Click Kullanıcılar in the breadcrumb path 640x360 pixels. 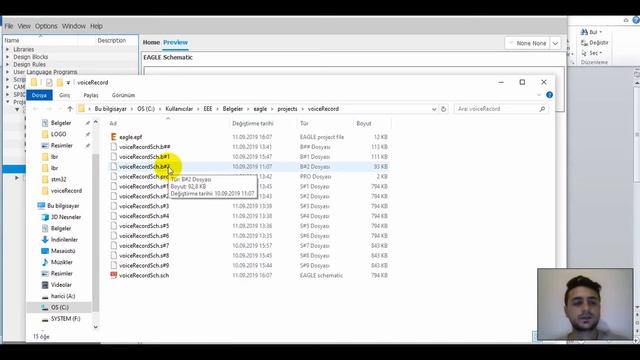[179, 109]
